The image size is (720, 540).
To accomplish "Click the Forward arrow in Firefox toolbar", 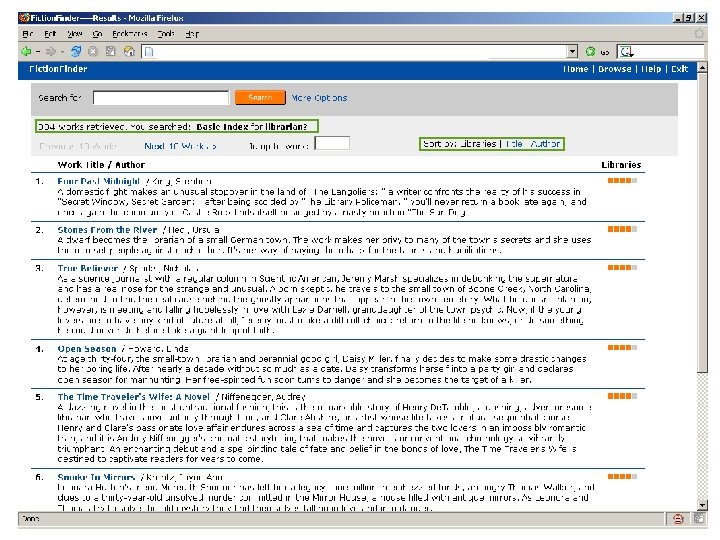I will [x=51, y=52].
